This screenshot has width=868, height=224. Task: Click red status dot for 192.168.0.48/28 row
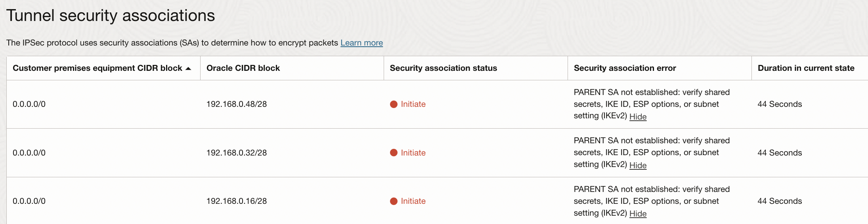coord(394,104)
